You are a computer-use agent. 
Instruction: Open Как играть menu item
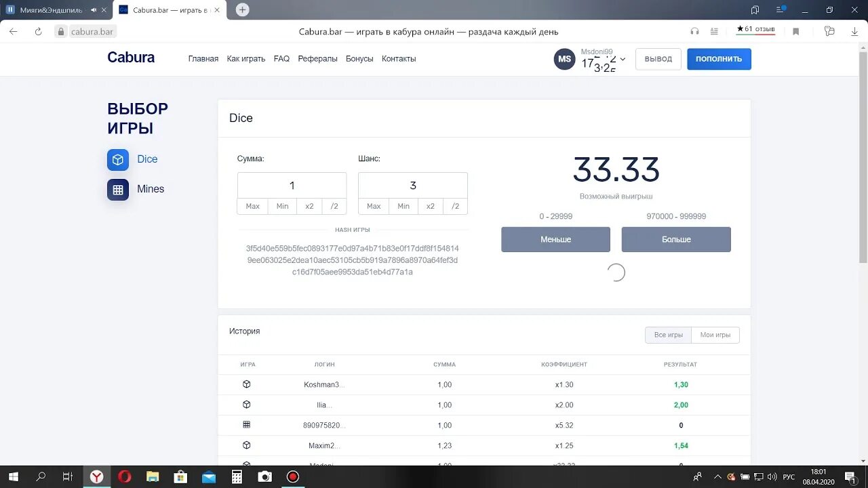[246, 59]
